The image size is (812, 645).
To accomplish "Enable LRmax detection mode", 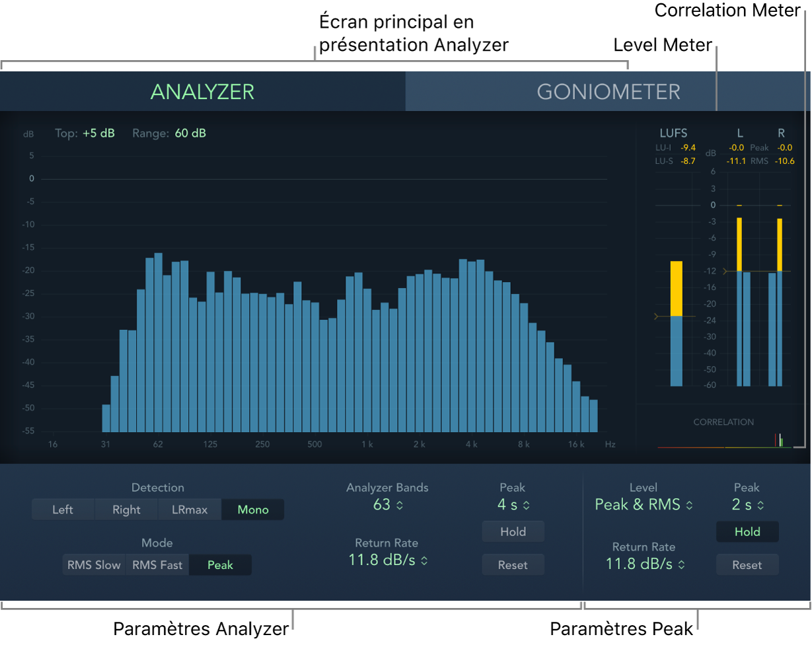I will 190,509.
